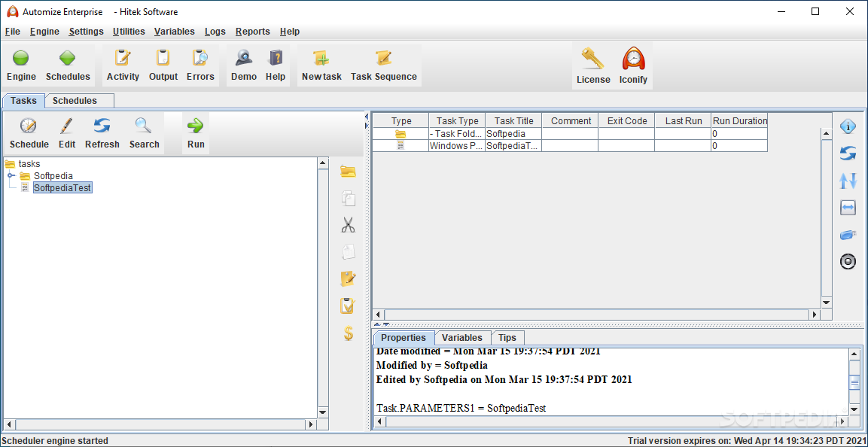Image resolution: width=868 pixels, height=447 pixels.
Task: Open the Errors log toolbar icon
Action: tap(200, 65)
